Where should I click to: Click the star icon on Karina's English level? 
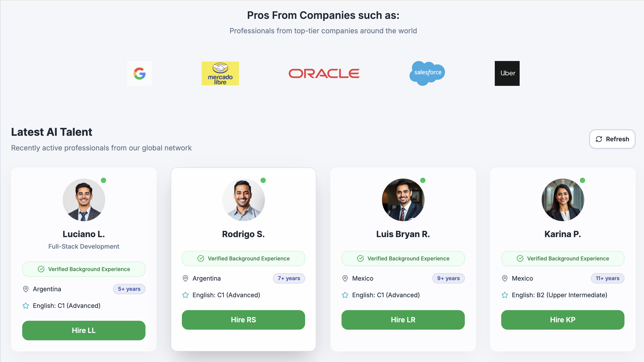pyautogui.click(x=505, y=295)
